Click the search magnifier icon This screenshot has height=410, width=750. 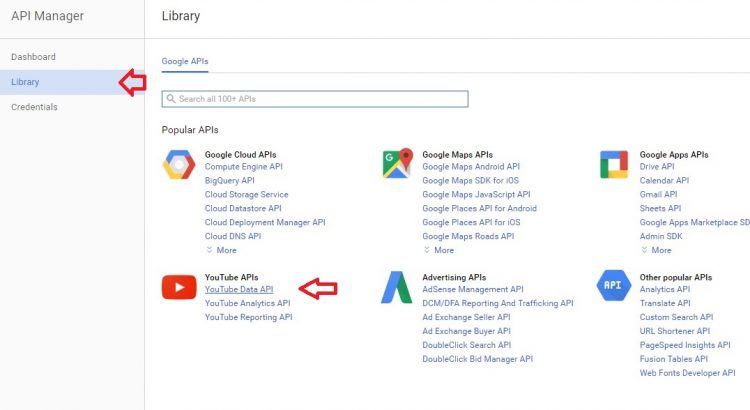[x=171, y=99]
